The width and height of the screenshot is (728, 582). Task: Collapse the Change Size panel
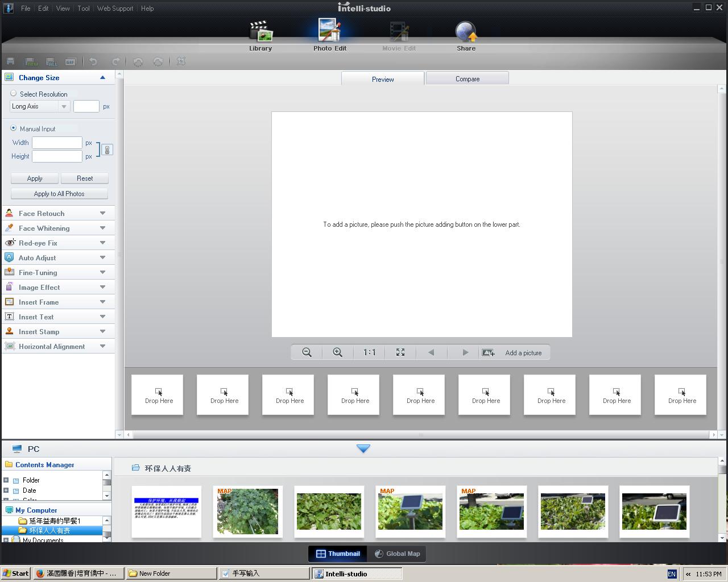(x=102, y=78)
